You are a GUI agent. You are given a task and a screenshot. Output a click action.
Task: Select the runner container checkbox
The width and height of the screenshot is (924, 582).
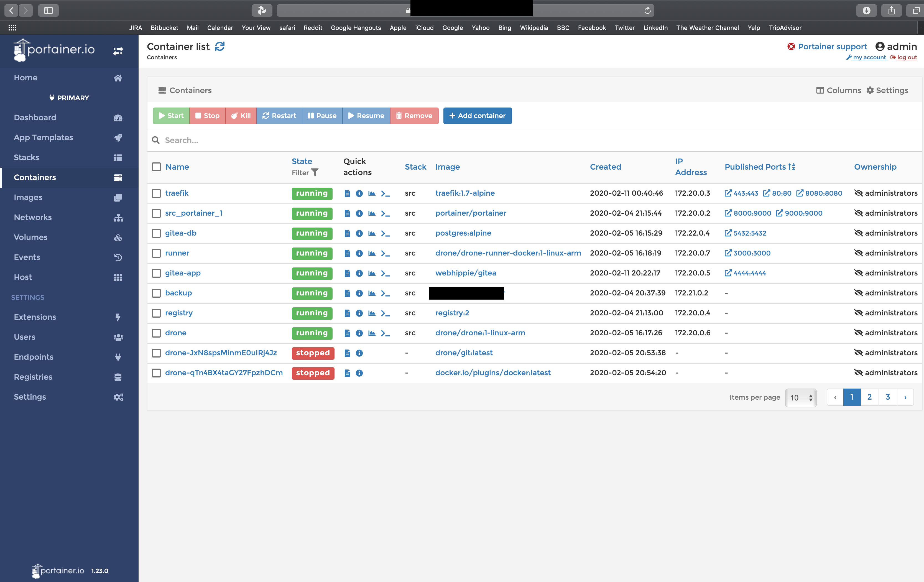click(x=156, y=253)
